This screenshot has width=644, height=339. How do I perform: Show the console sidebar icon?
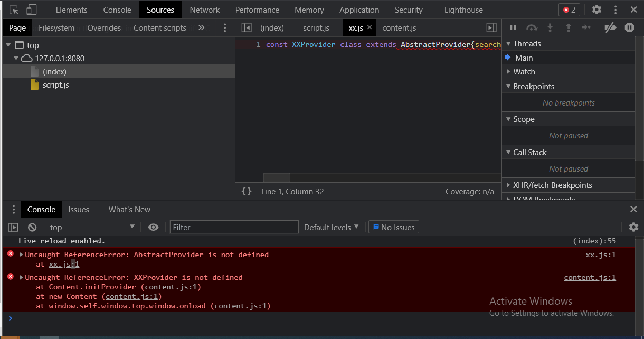click(13, 227)
